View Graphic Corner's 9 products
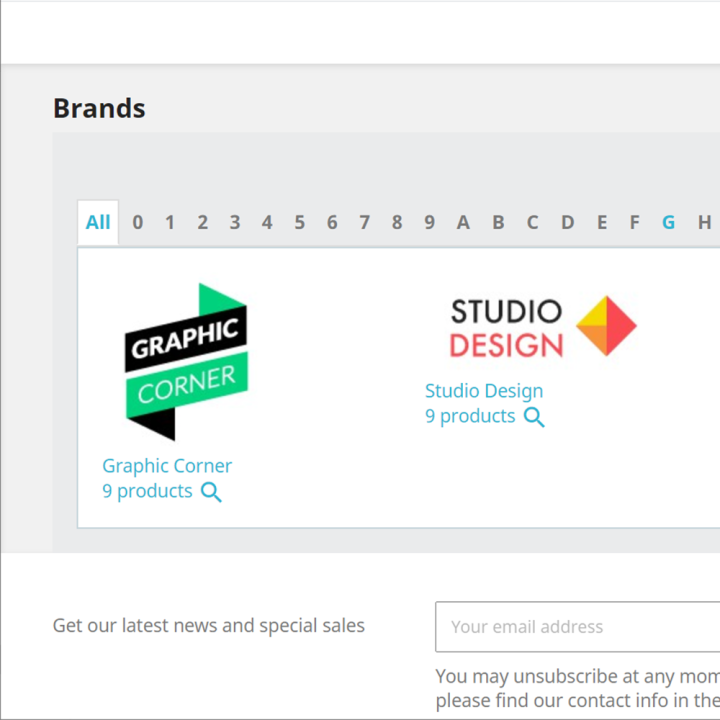720x720 pixels. (147, 491)
